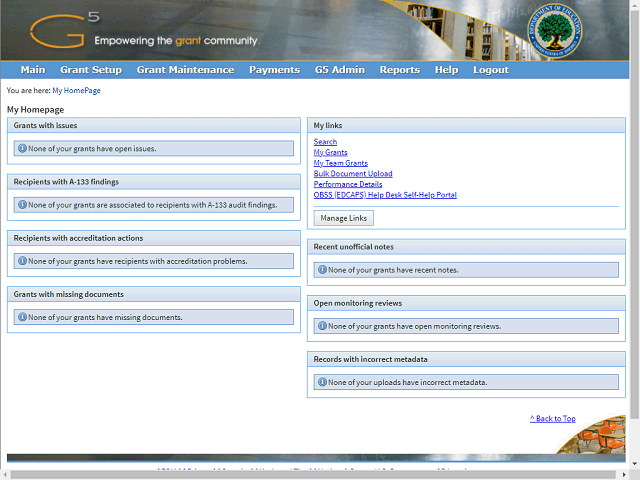Image resolution: width=640 pixels, height=480 pixels.
Task: Open the Grant Setup menu
Action: [91, 70]
